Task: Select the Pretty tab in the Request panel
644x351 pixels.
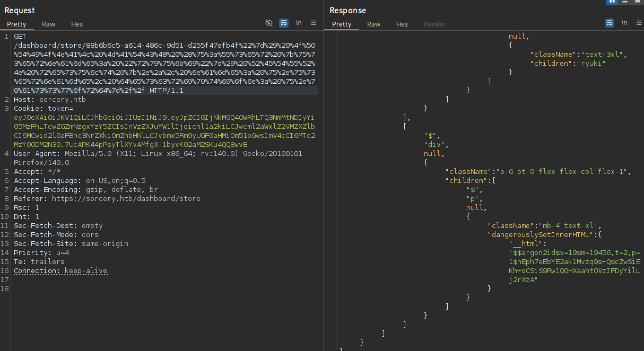Action: 18,24
